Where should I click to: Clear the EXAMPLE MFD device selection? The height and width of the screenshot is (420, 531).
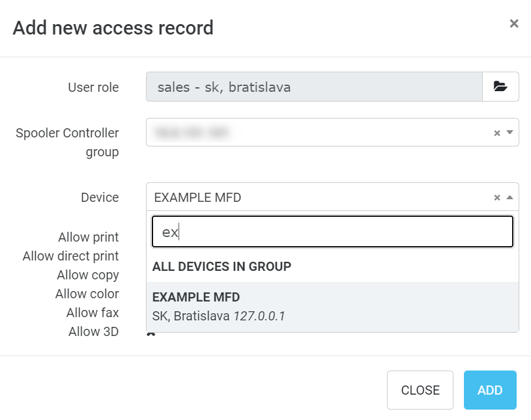coord(498,197)
